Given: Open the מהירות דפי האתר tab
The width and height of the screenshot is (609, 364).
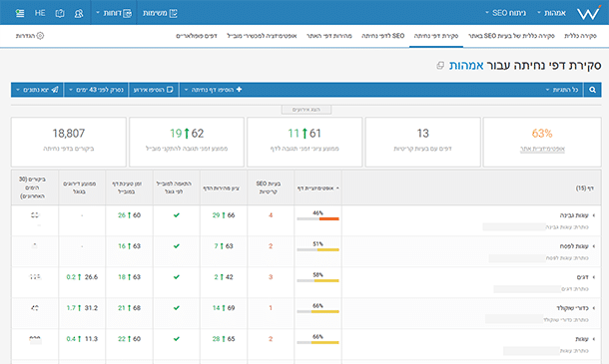Looking at the screenshot, I should click(329, 36).
